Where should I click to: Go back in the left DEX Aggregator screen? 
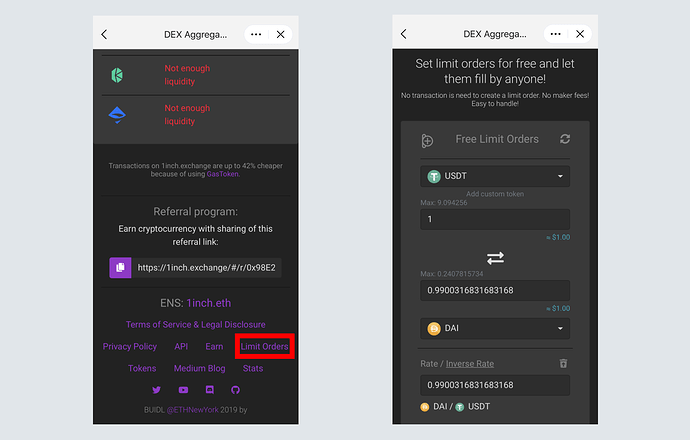tap(104, 34)
